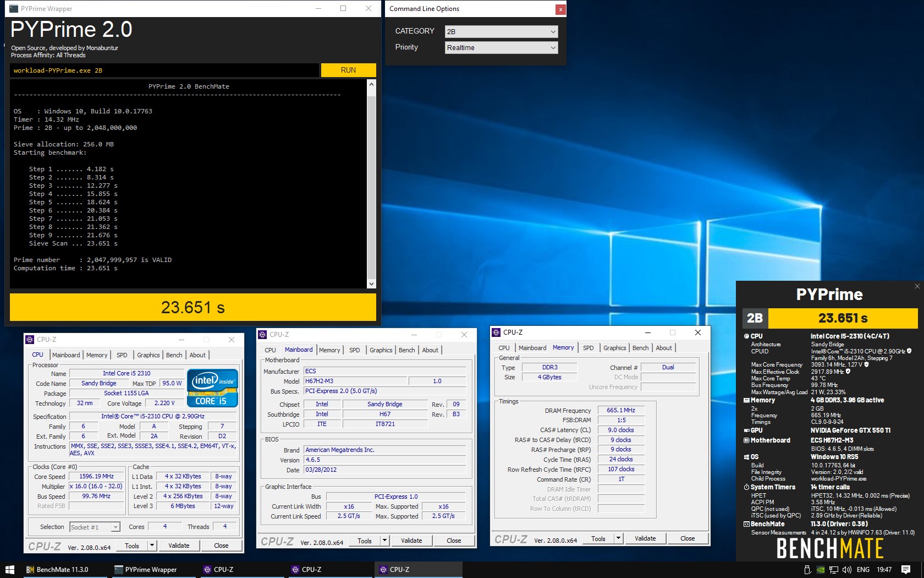
Task: Click ENG language indicator in taskbar
Action: 864,570
